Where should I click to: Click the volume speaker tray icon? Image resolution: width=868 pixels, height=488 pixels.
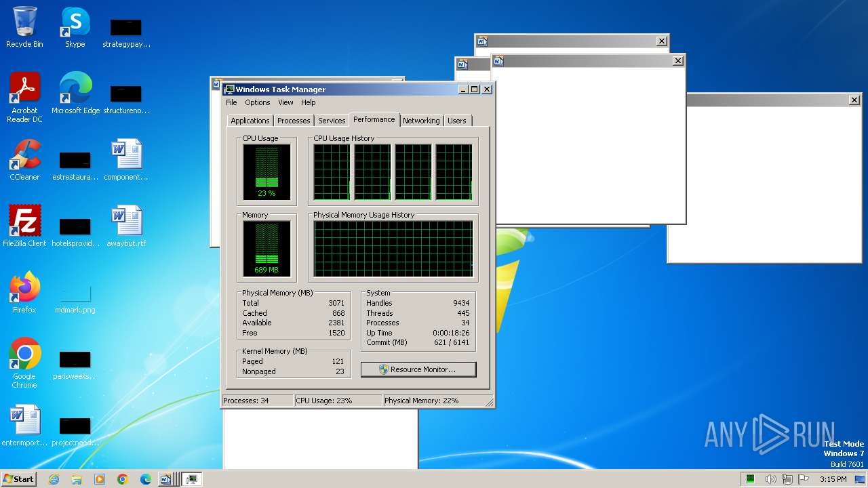coord(770,479)
